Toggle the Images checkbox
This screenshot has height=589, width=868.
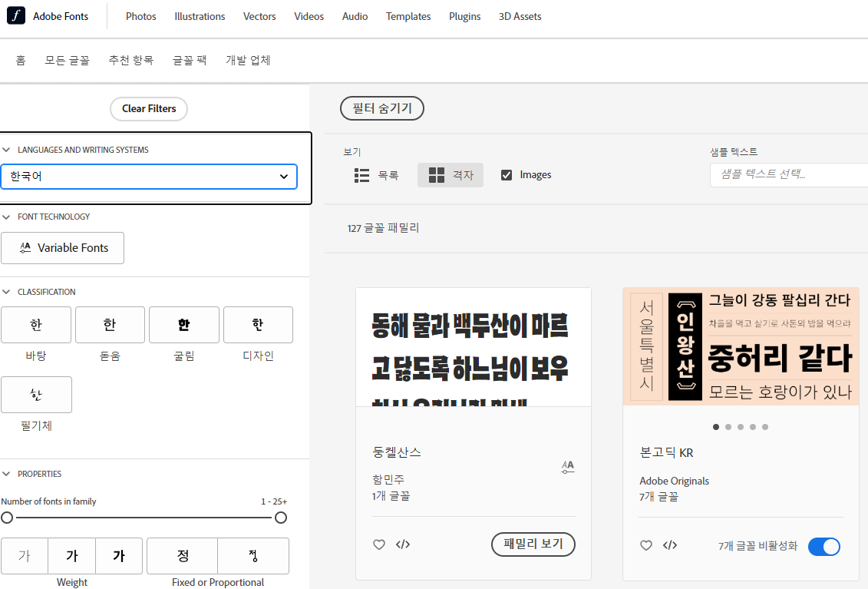pos(506,175)
